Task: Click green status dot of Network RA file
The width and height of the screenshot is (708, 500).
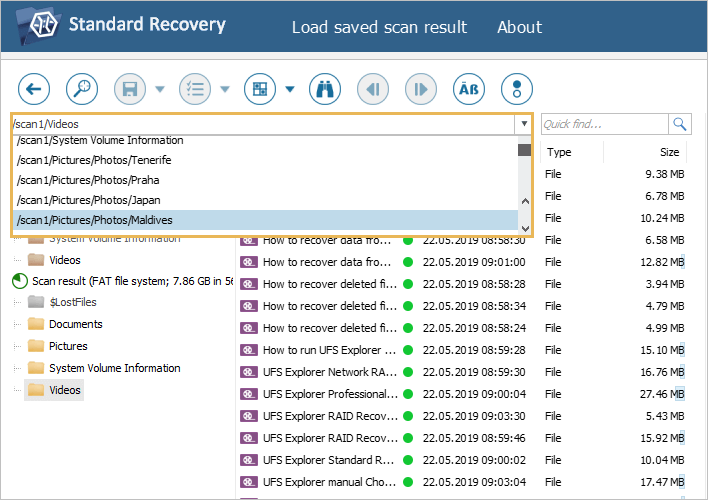Action: click(408, 372)
